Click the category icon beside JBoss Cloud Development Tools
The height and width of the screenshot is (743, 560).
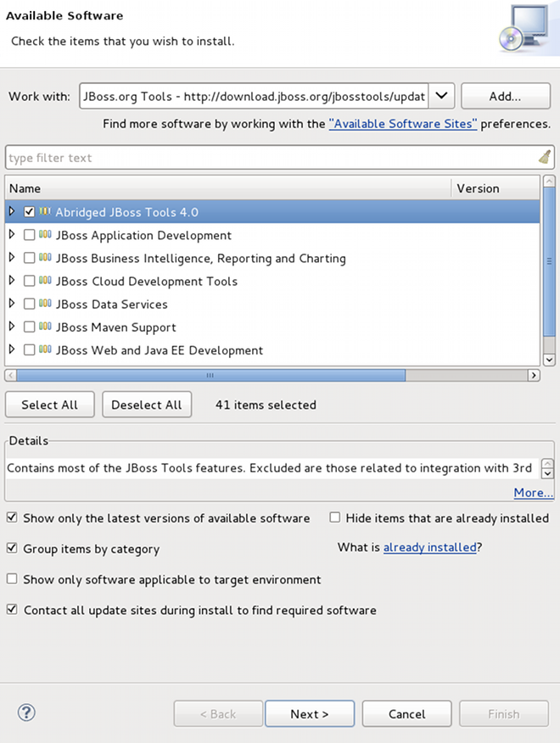click(x=45, y=281)
